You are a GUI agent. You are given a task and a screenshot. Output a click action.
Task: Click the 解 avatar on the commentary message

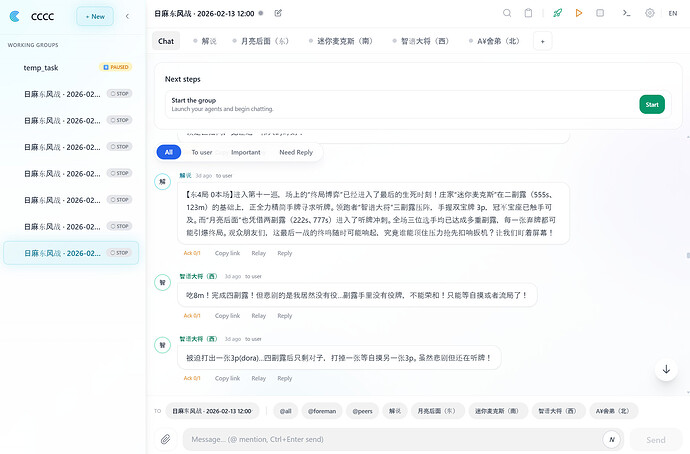click(x=162, y=182)
